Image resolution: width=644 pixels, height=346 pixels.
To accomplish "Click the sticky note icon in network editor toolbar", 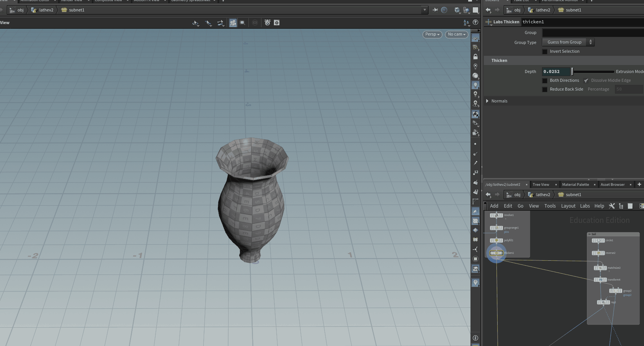I will pos(630,206).
